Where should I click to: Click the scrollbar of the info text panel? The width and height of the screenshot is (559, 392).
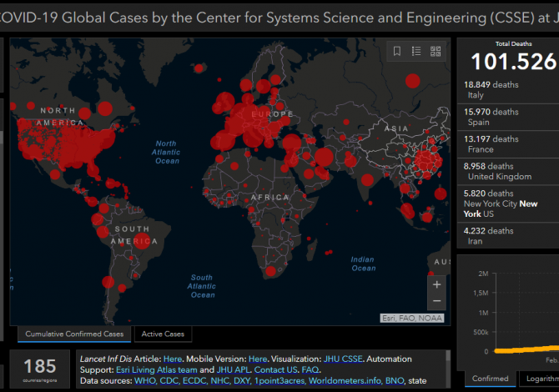tap(448, 369)
